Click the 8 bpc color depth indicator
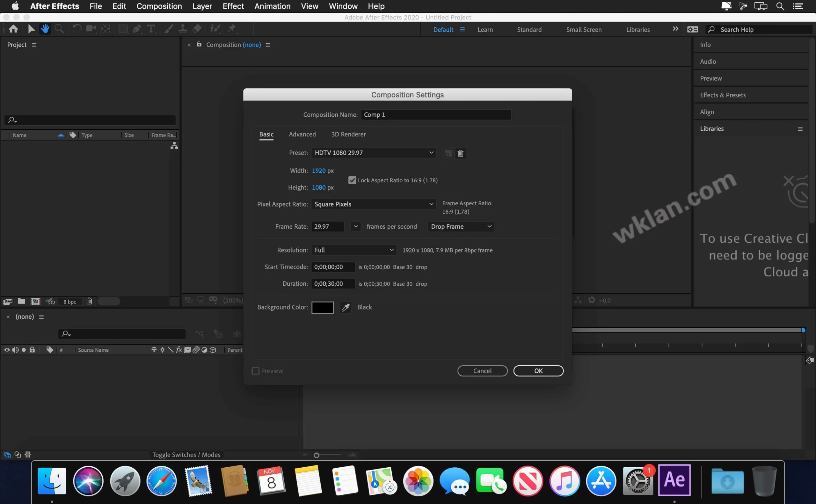This screenshot has width=816, height=504. 69,302
